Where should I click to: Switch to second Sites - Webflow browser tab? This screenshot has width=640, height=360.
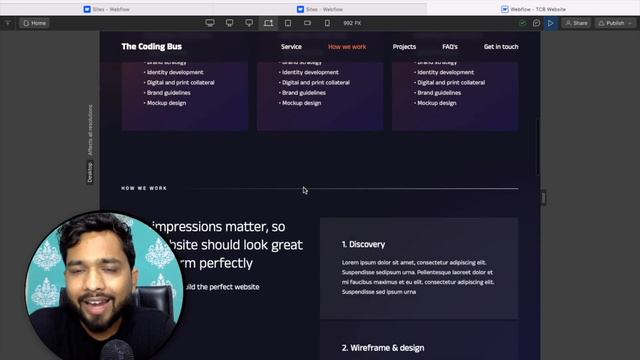pos(320,9)
